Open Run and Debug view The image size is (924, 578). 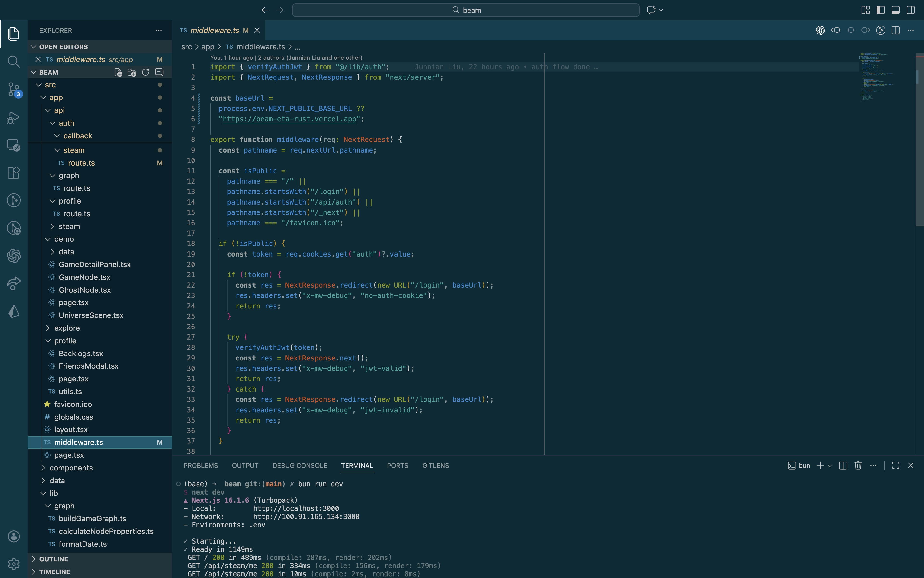[x=14, y=117]
